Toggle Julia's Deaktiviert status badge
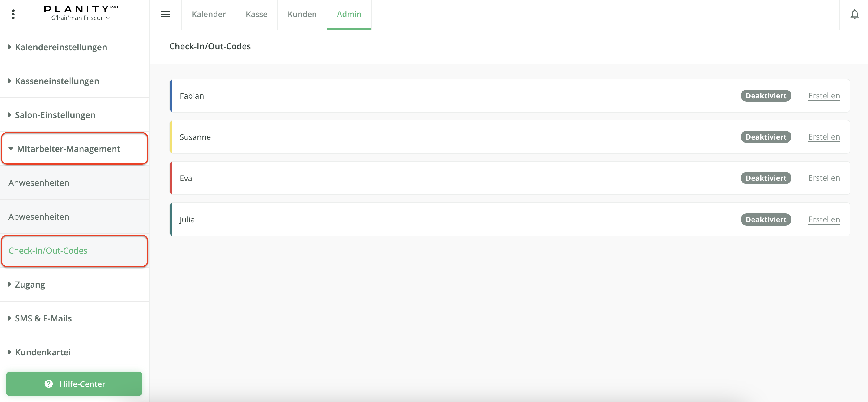The width and height of the screenshot is (868, 402). [765, 219]
